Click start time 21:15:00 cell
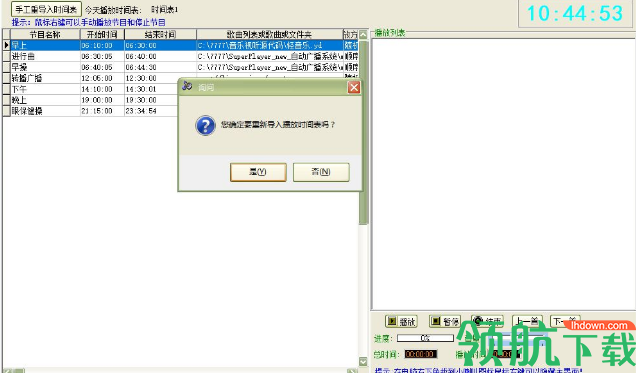Screen dimensions: 636x373 point(102,111)
